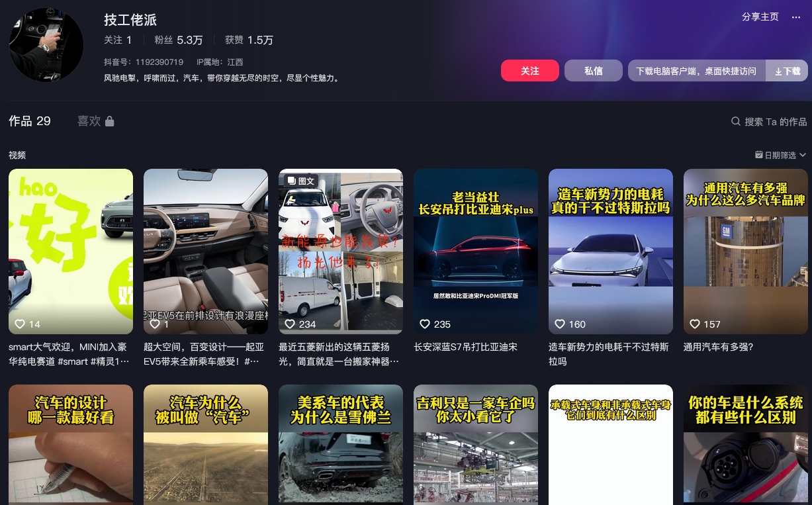Open the smart 好 green video thumbnail
Image resolution: width=812 pixels, height=505 pixels.
(71, 252)
